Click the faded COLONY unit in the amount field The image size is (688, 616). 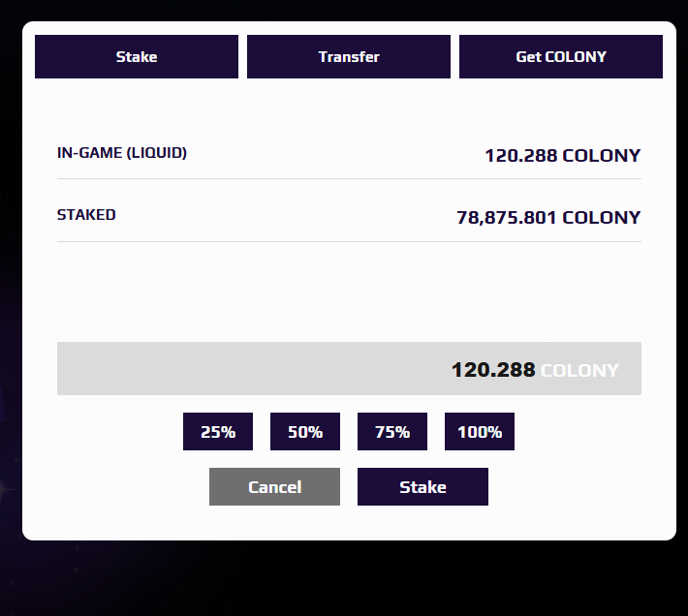pos(579,370)
